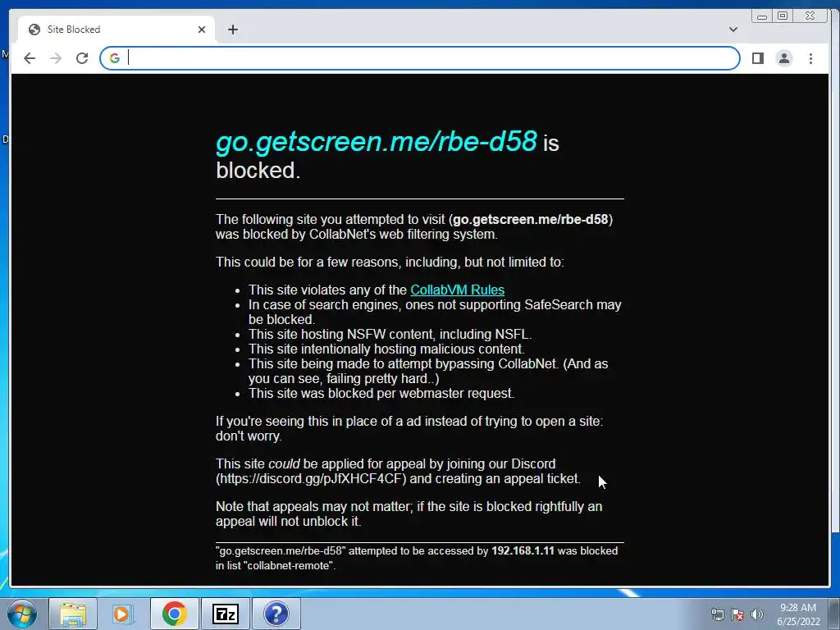Minimize the Chrome window
The width and height of the screenshot is (840, 630).
pyautogui.click(x=762, y=16)
